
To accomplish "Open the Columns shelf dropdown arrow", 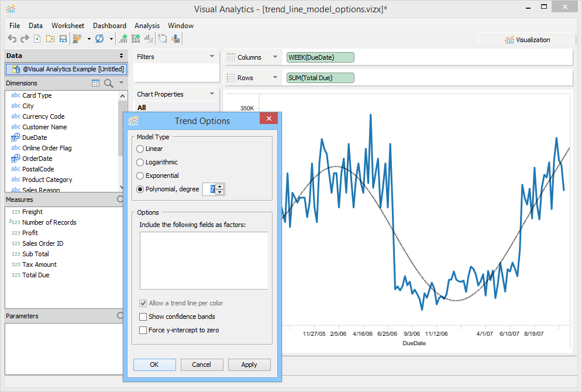I will [275, 57].
